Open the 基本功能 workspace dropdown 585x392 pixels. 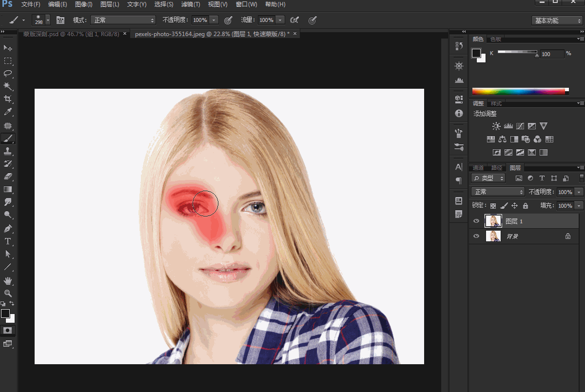557,20
